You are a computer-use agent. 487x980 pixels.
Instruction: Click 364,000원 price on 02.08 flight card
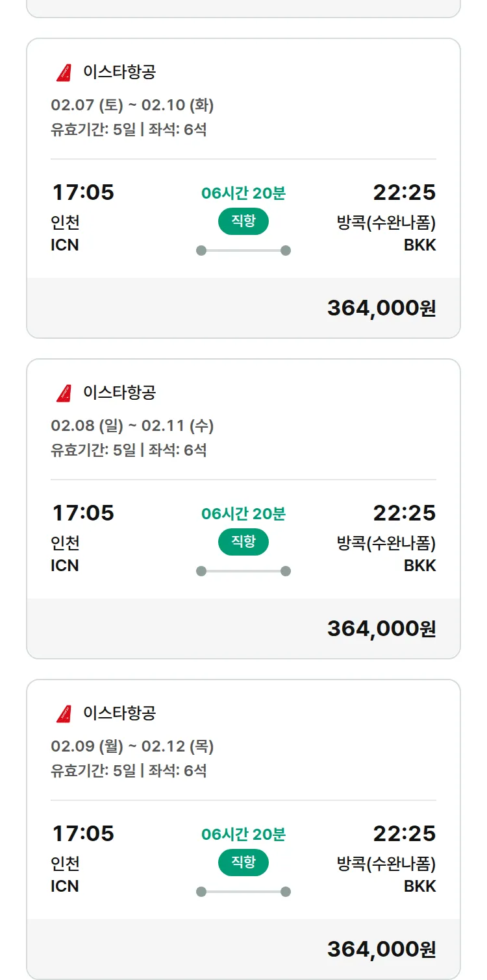tap(381, 629)
